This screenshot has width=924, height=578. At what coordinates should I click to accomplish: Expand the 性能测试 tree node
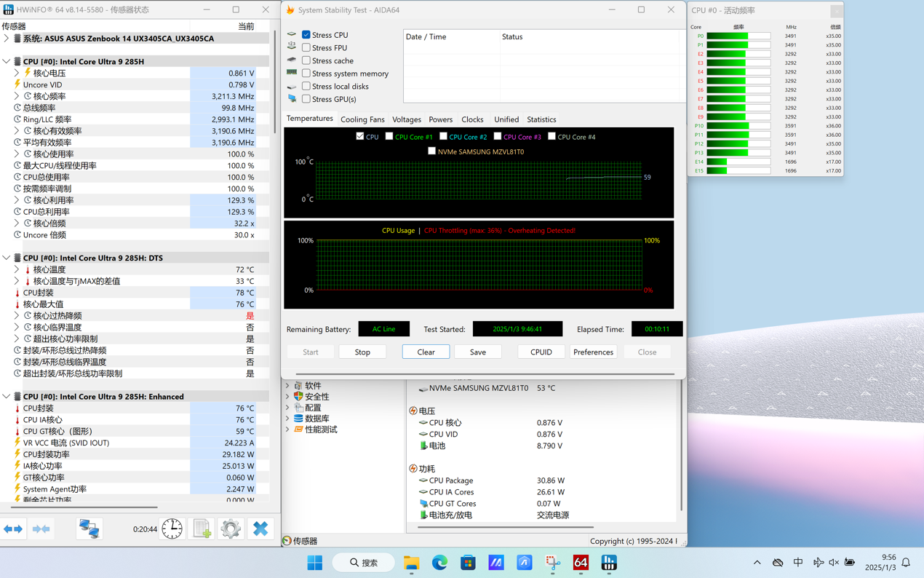[288, 429]
